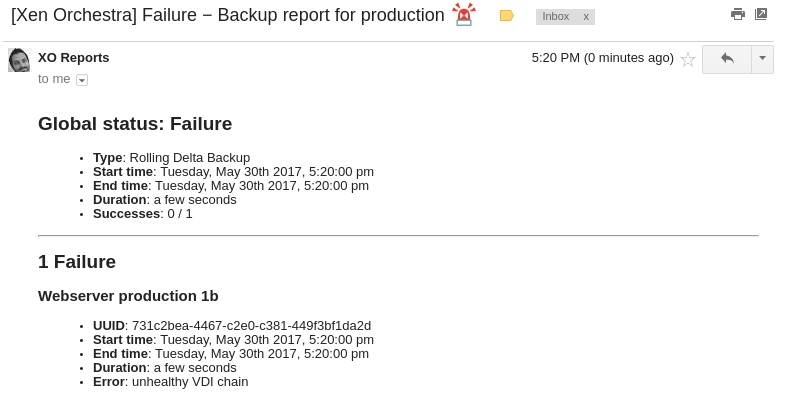Image resolution: width=786 pixels, height=409 pixels.
Task: Remove the Inbox label with x
Action: click(x=585, y=17)
